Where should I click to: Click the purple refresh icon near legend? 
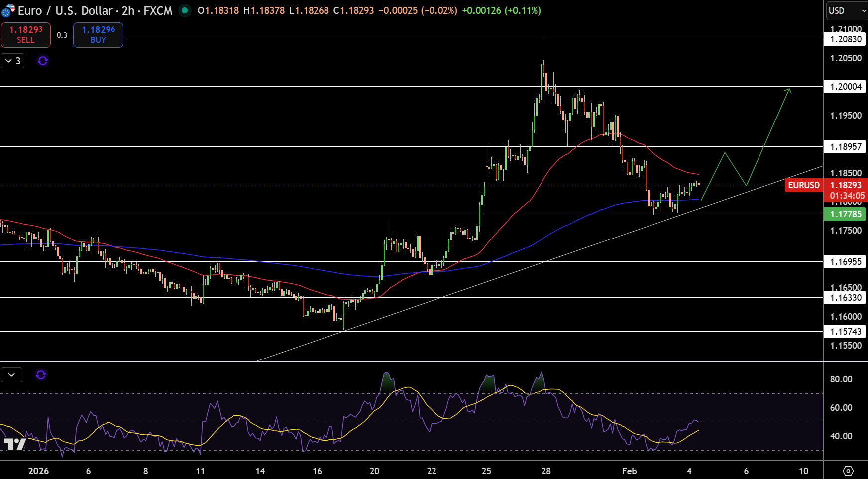[x=43, y=61]
